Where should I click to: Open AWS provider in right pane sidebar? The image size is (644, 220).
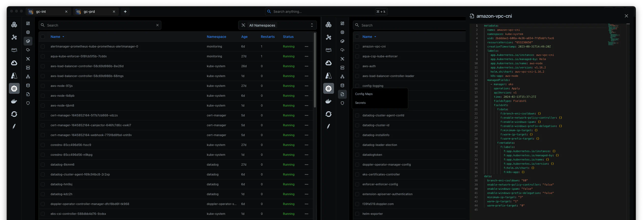click(x=328, y=50)
